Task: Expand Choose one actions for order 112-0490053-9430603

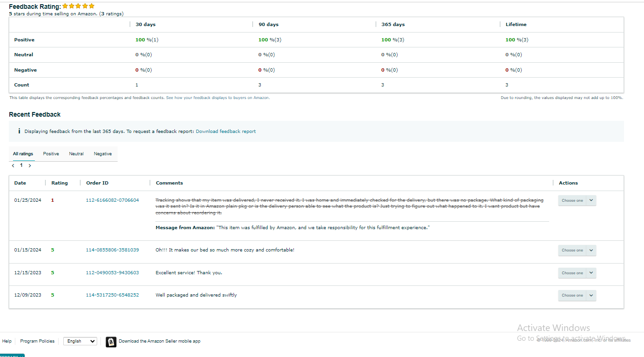Action: (x=577, y=273)
